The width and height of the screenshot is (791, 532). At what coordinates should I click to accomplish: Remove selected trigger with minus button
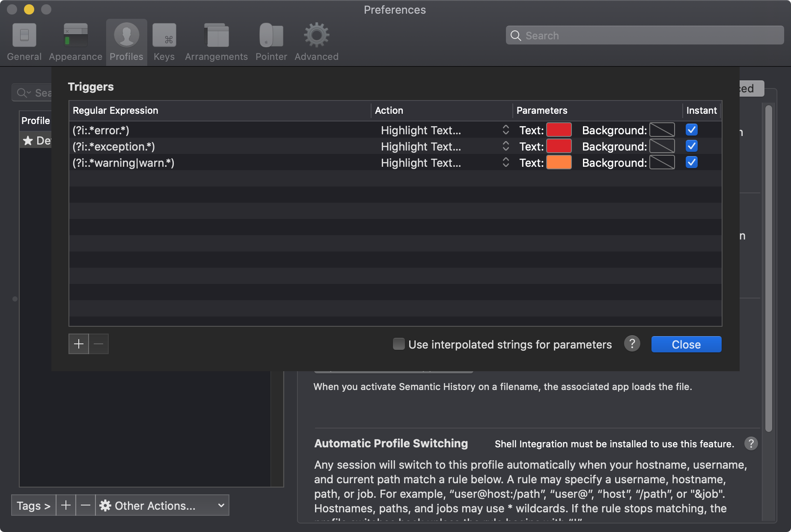[x=98, y=344]
